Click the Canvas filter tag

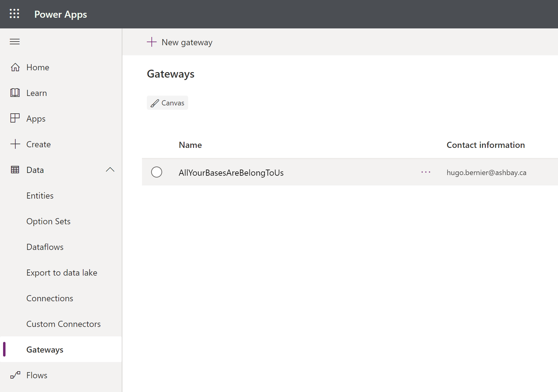tap(167, 103)
